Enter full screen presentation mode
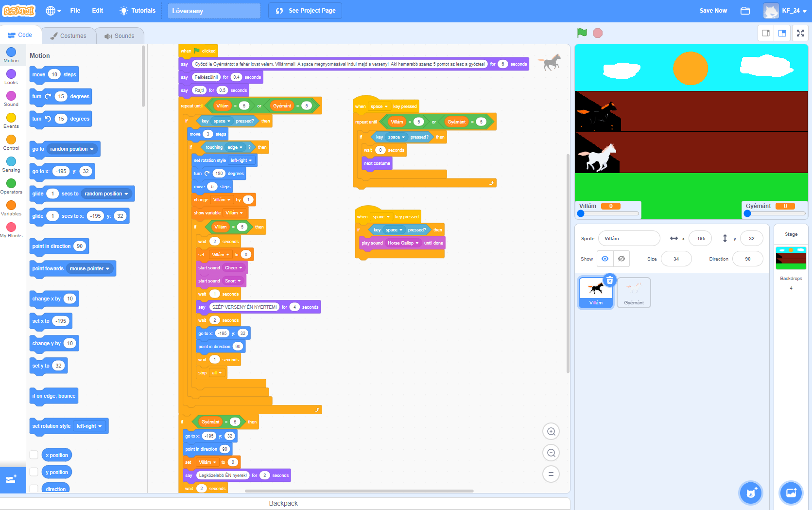The image size is (812, 510). (800, 33)
